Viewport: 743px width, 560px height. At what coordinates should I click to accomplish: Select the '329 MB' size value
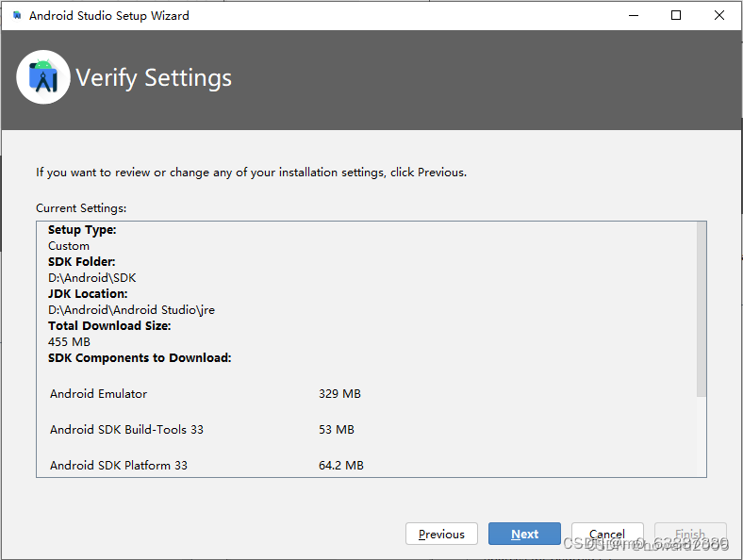point(339,394)
